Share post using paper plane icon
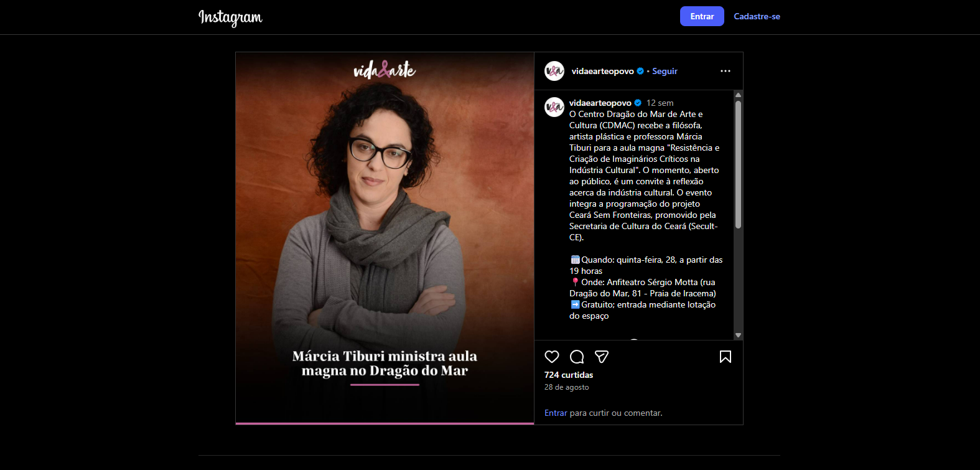Viewport: 980px width, 470px height. (602, 357)
